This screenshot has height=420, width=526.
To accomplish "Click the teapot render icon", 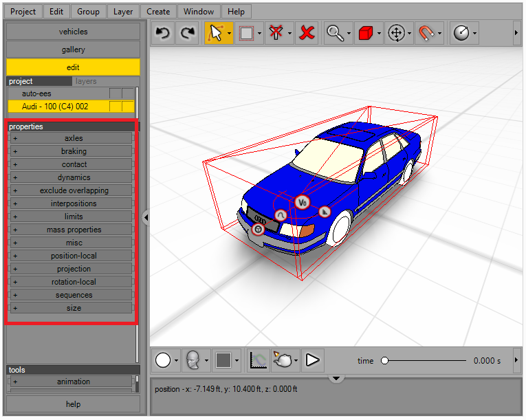I will pyautogui.click(x=283, y=361).
